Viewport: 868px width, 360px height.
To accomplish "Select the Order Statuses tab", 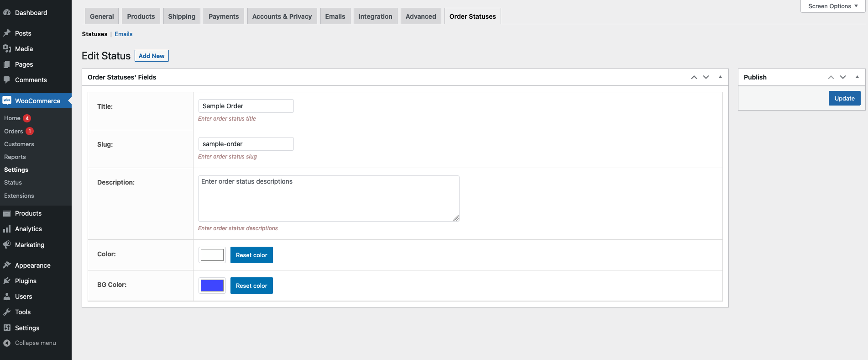I will (x=472, y=16).
